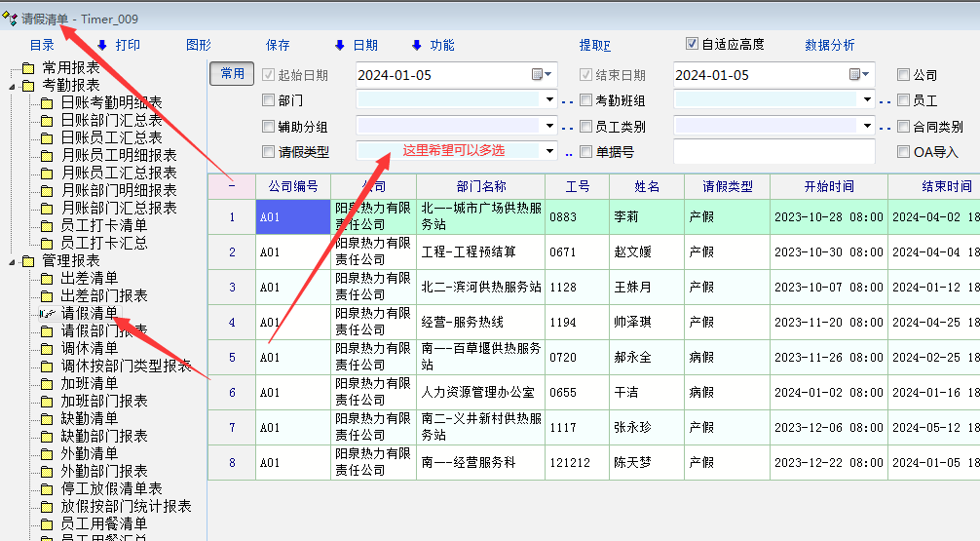Click the blue arrow icon beside 打印
This screenshot has height=541, width=980.
101,45
